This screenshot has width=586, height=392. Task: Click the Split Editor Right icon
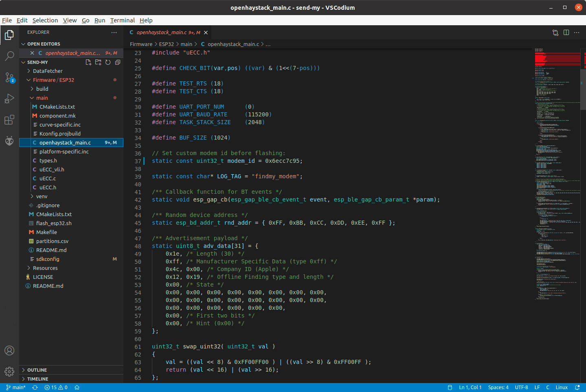[566, 33]
